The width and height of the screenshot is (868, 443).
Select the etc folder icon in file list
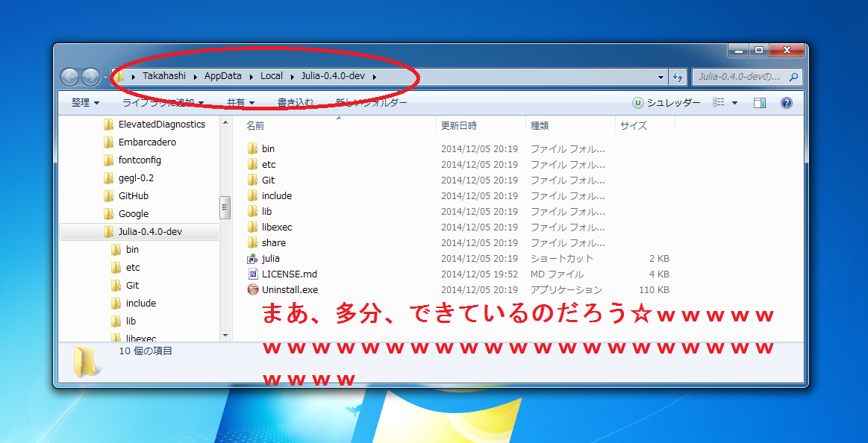coord(252,164)
